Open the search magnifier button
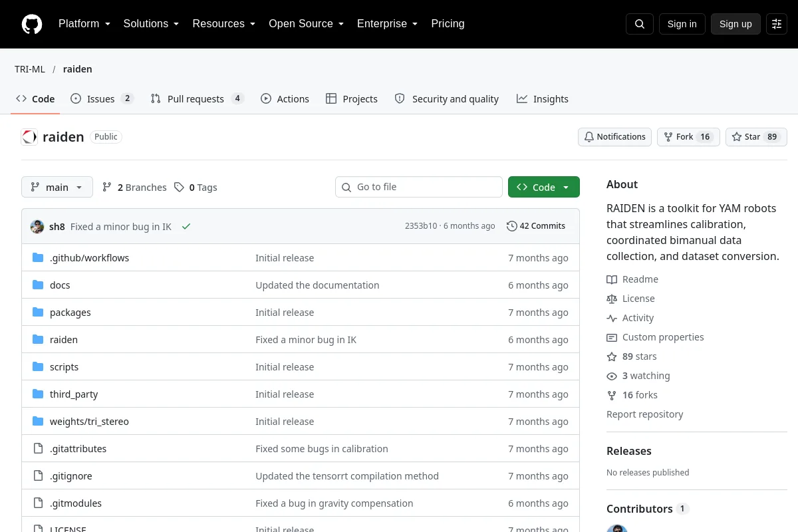This screenshot has width=798, height=532. [640, 24]
